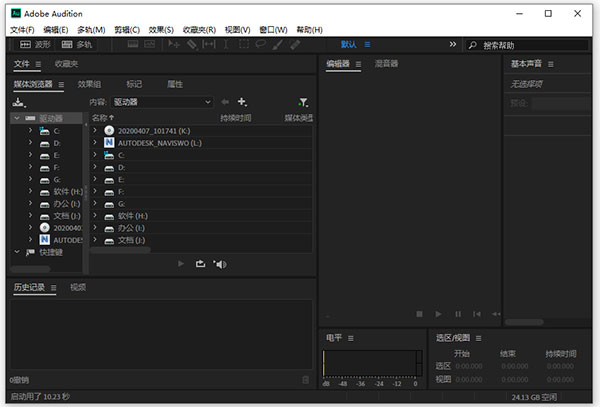Viewport: 600px width, 407px height.
Task: Open the 窗口(W) menu
Action: (x=273, y=30)
